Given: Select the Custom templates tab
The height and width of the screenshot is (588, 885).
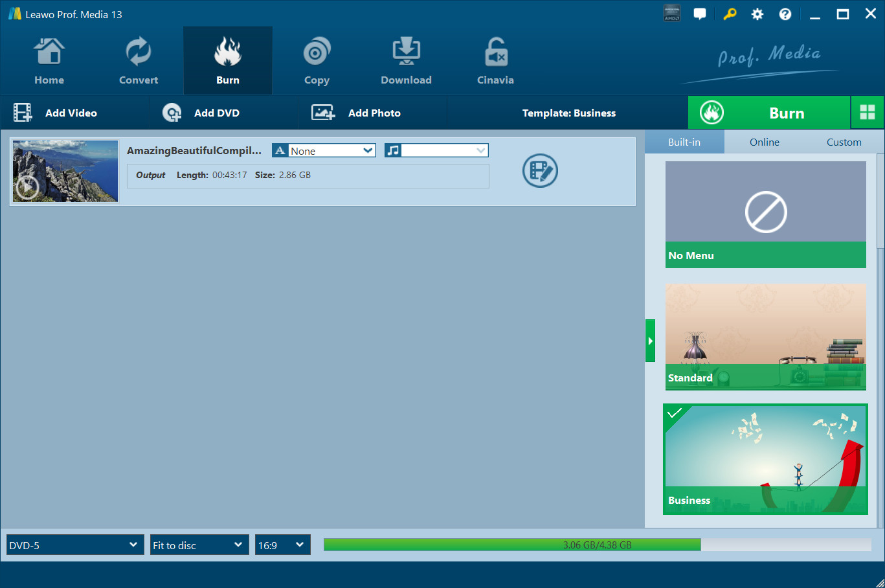Looking at the screenshot, I should point(844,142).
